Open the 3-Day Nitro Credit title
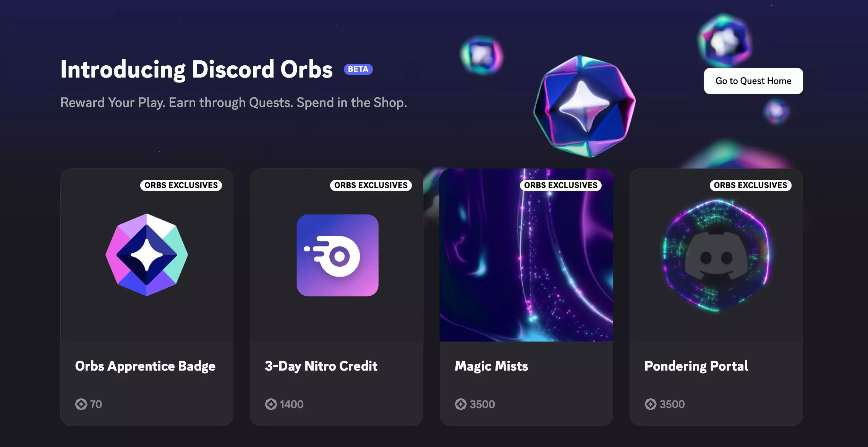 tap(321, 366)
